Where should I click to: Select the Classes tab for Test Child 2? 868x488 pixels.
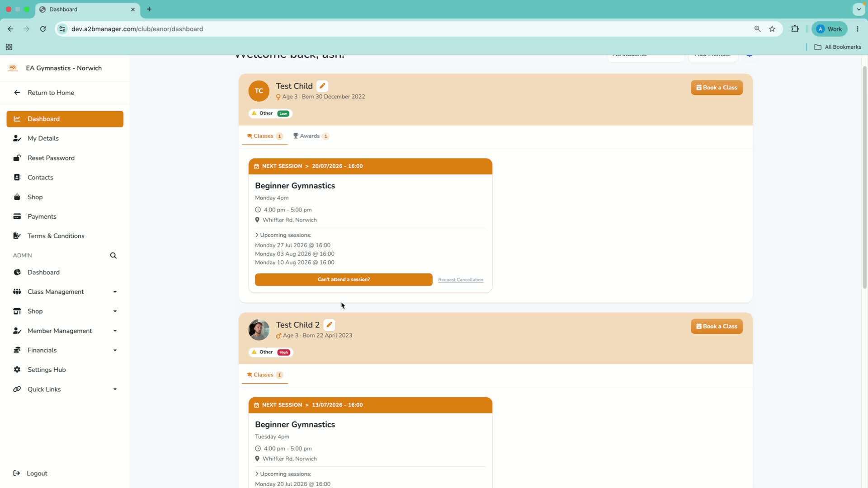(x=265, y=375)
